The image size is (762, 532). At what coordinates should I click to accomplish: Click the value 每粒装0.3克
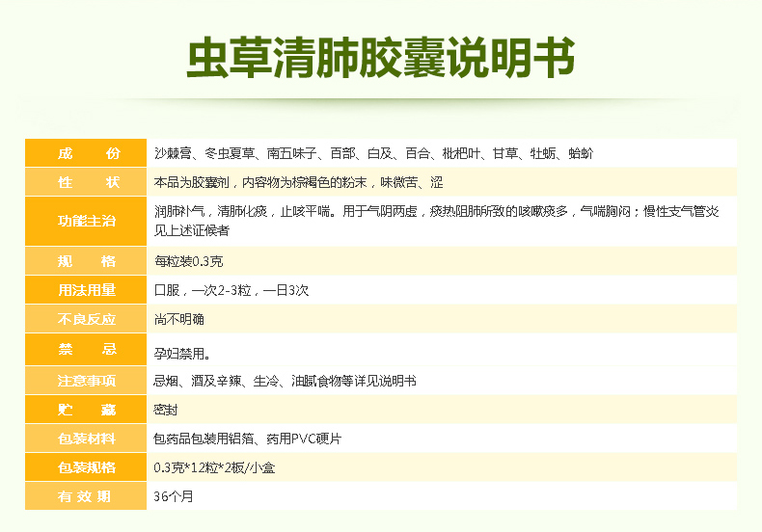pyautogui.click(x=188, y=261)
